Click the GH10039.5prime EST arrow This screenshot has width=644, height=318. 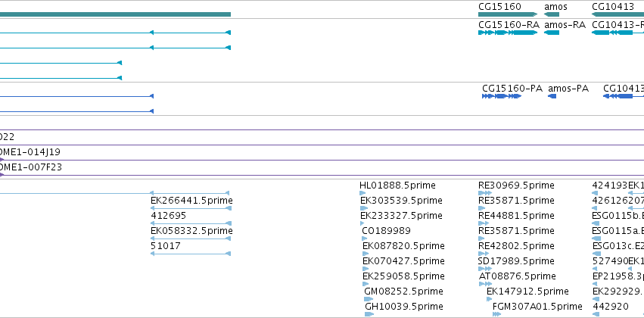coord(369,314)
